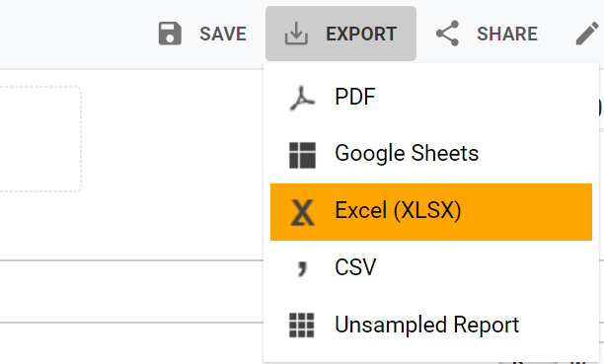Export as Excel (XLSX)
The width and height of the screenshot is (604, 364).
[x=431, y=212]
